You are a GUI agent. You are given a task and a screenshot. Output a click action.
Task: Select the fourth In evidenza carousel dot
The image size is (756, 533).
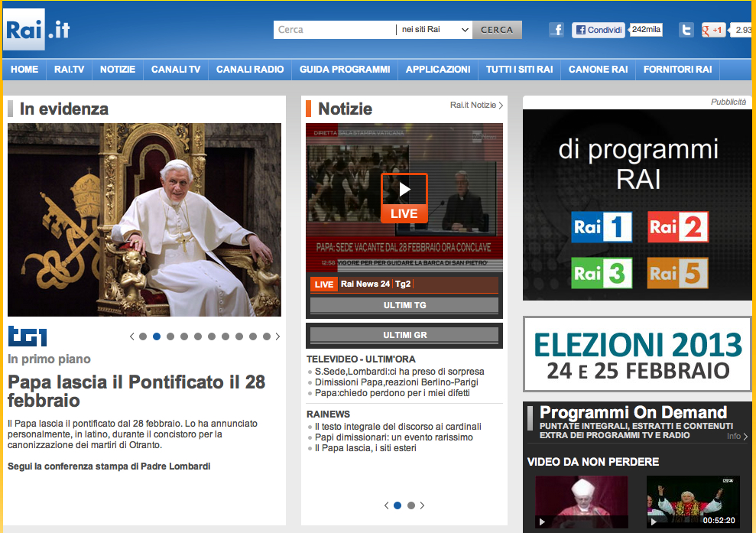click(184, 336)
